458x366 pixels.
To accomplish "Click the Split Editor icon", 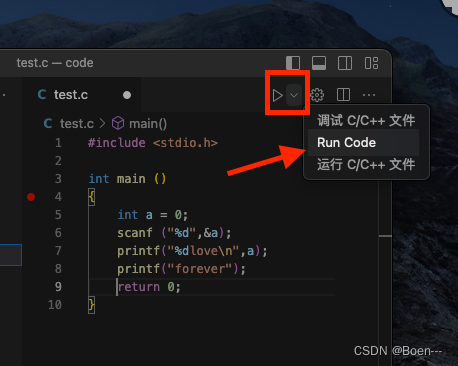I will [x=343, y=95].
